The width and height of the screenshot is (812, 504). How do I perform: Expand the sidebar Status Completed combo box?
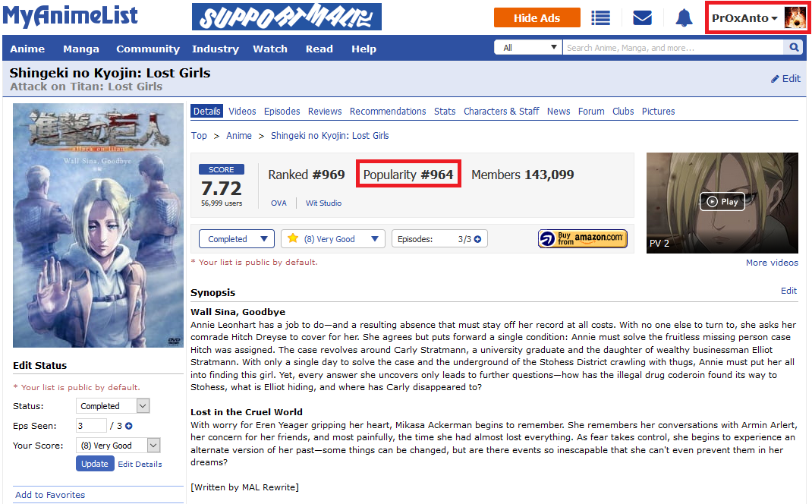113,406
